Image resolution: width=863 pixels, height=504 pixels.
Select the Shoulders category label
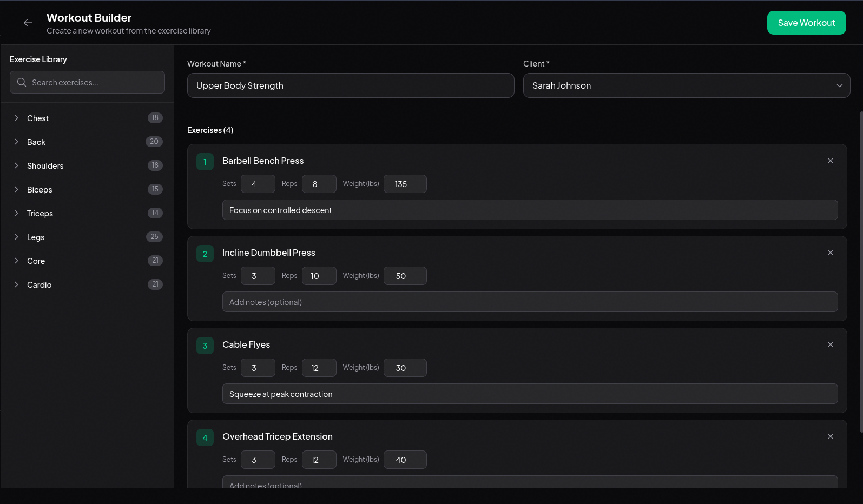pyautogui.click(x=45, y=165)
